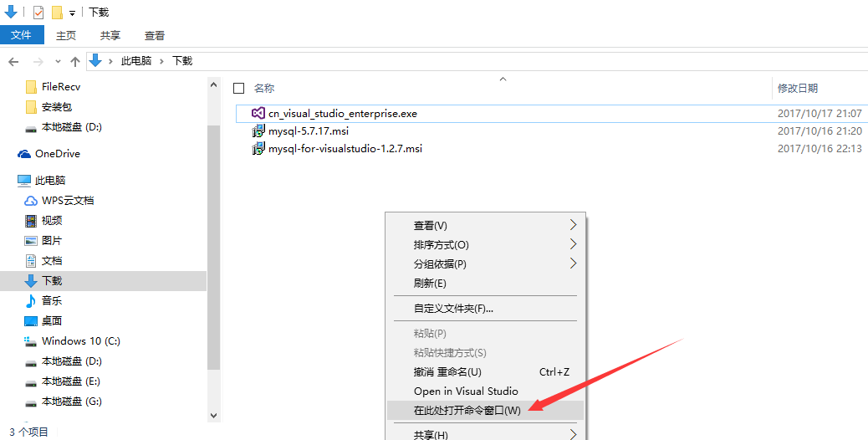Click the Visual Studio installer file icon
868x440 pixels.
258,114
